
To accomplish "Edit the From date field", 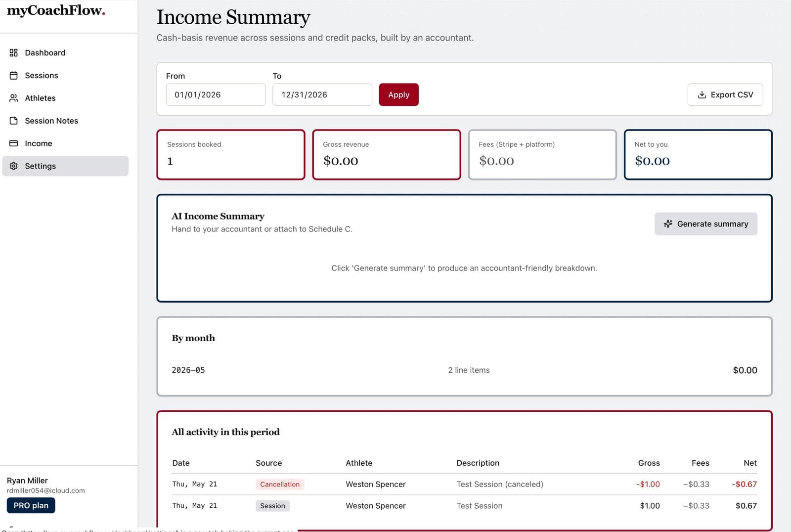I will (216, 95).
